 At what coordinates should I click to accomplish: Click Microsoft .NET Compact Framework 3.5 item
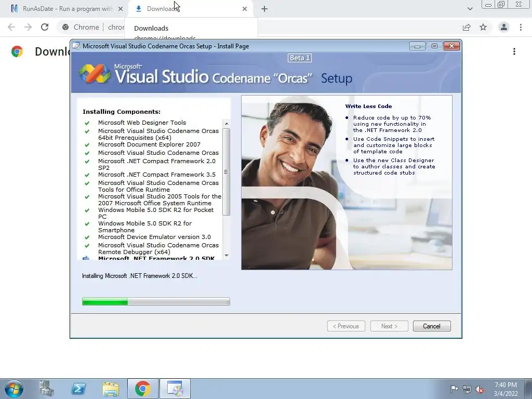157,175
